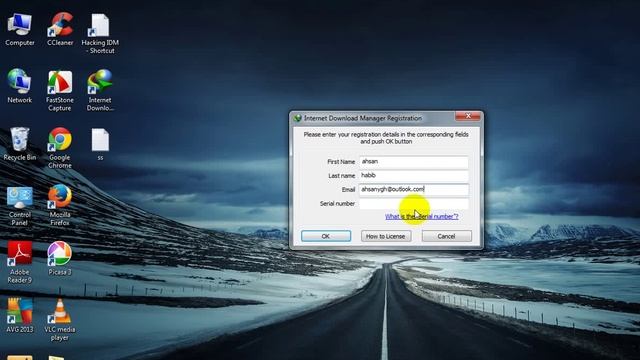Image resolution: width=640 pixels, height=360 pixels.
Task: Click inside the Last name field
Action: [413, 176]
